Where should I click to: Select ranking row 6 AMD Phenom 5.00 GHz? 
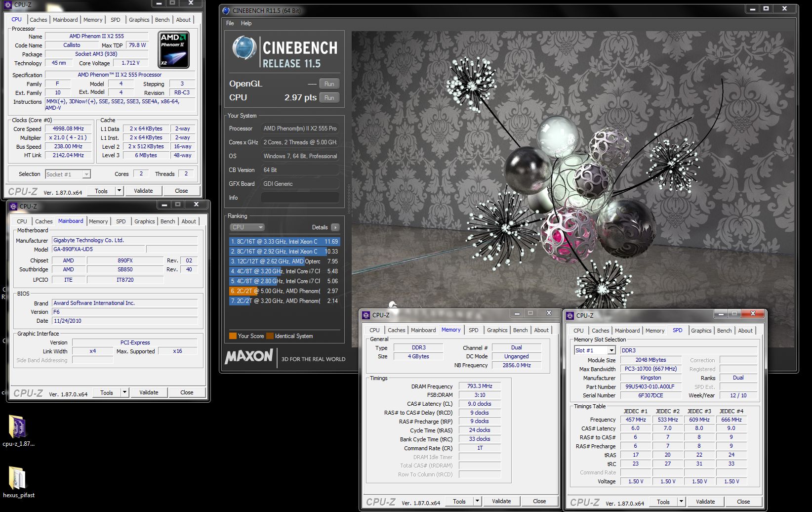284,291
